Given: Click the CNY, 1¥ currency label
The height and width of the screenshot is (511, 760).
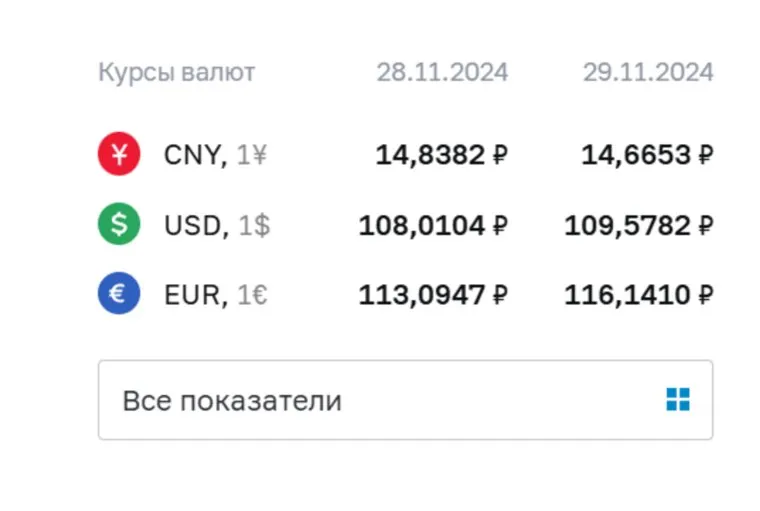Looking at the screenshot, I should coord(215,155).
